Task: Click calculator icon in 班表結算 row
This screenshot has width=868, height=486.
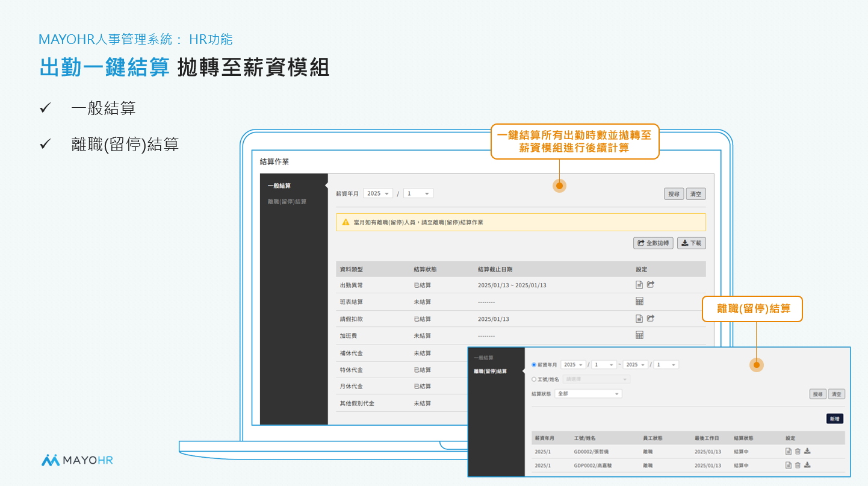Action: 639,301
